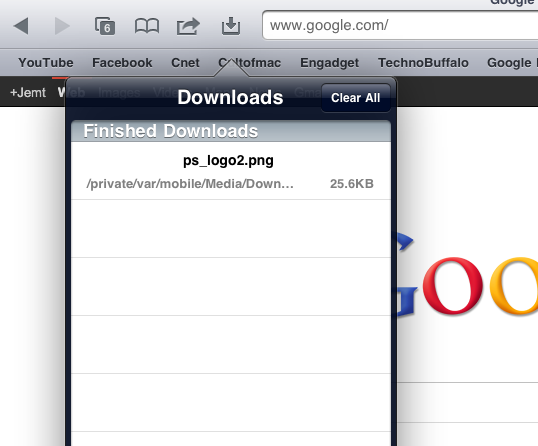
Task: Open the tabs switcher showing 6
Action: [x=105, y=26]
